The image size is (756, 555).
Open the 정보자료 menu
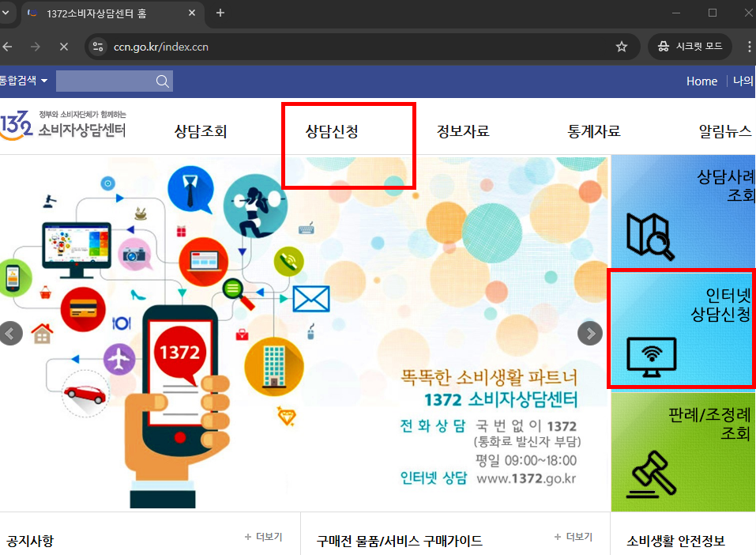click(x=463, y=131)
